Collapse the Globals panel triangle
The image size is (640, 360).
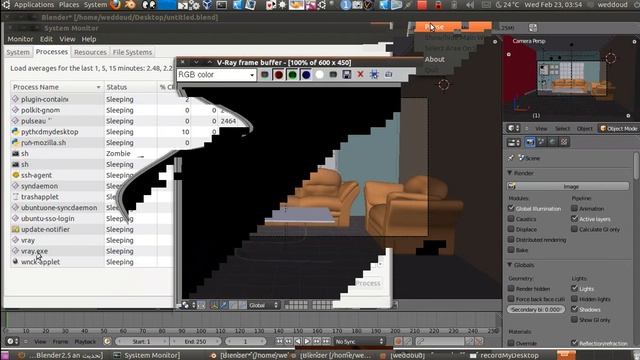click(x=509, y=265)
